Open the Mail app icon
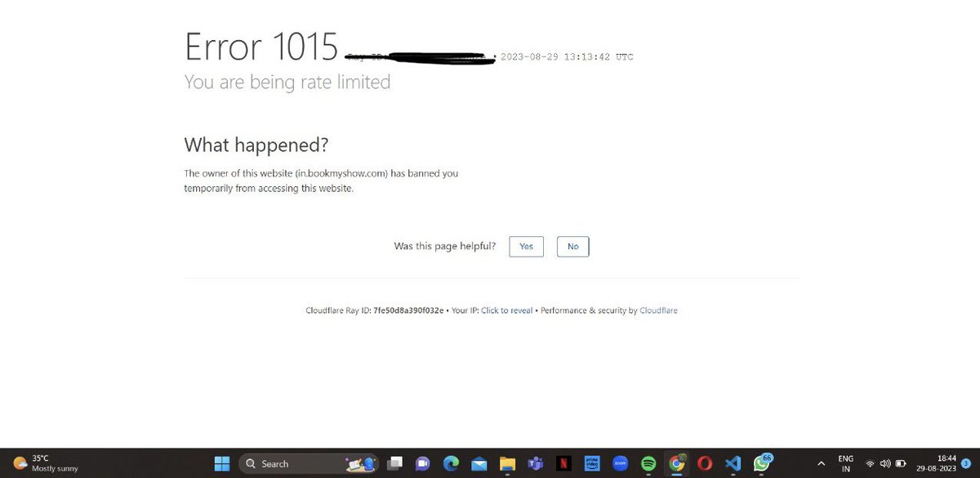The width and height of the screenshot is (980, 478). coord(479,463)
